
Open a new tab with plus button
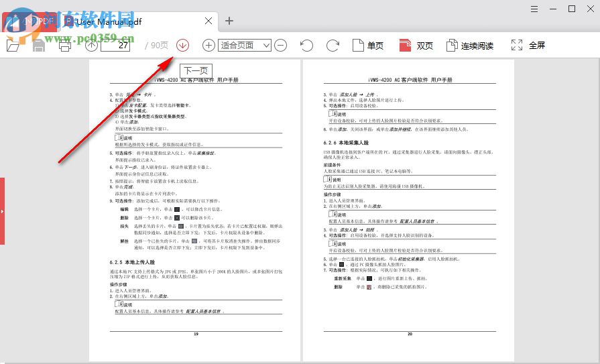pos(229,21)
